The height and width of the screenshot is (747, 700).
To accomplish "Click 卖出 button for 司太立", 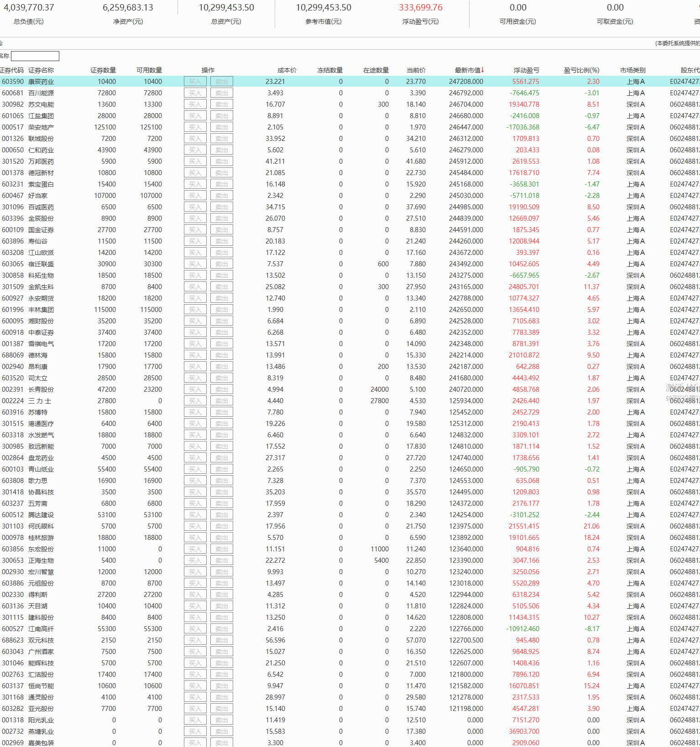I will [x=222, y=378].
